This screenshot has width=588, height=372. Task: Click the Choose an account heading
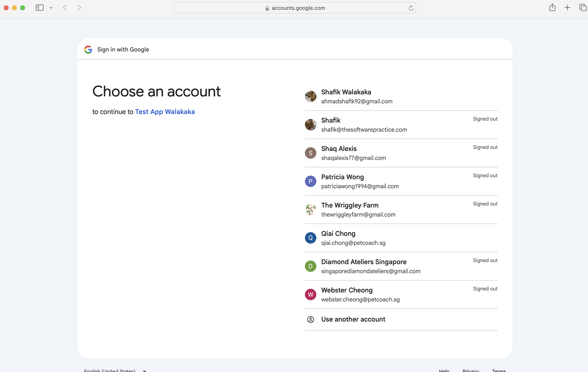156,91
